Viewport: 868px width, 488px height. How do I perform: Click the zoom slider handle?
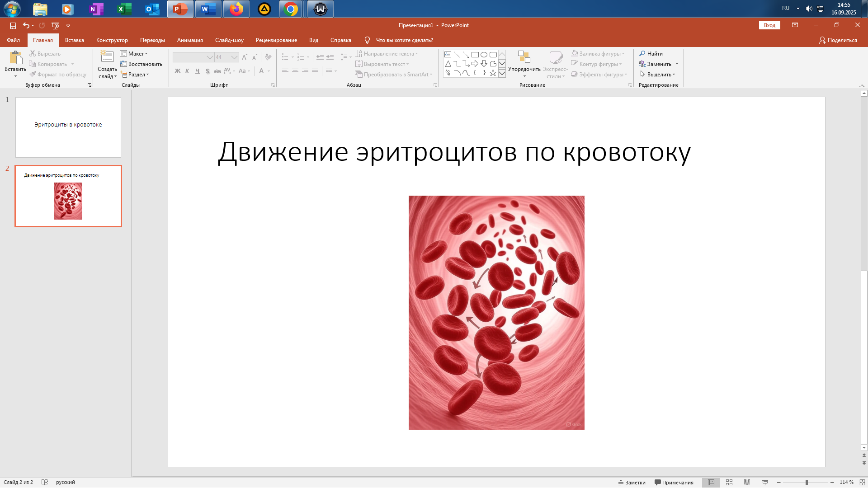[807, 483]
